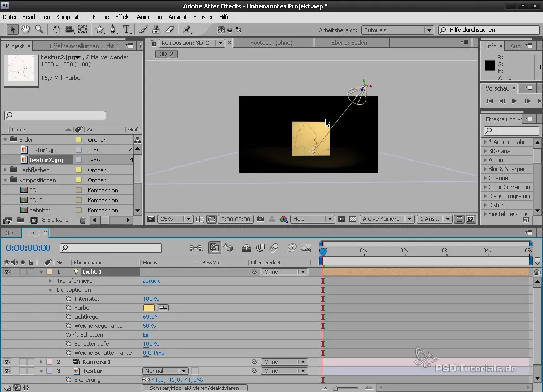Click the Hilfe durchsuchen search field

(x=488, y=30)
